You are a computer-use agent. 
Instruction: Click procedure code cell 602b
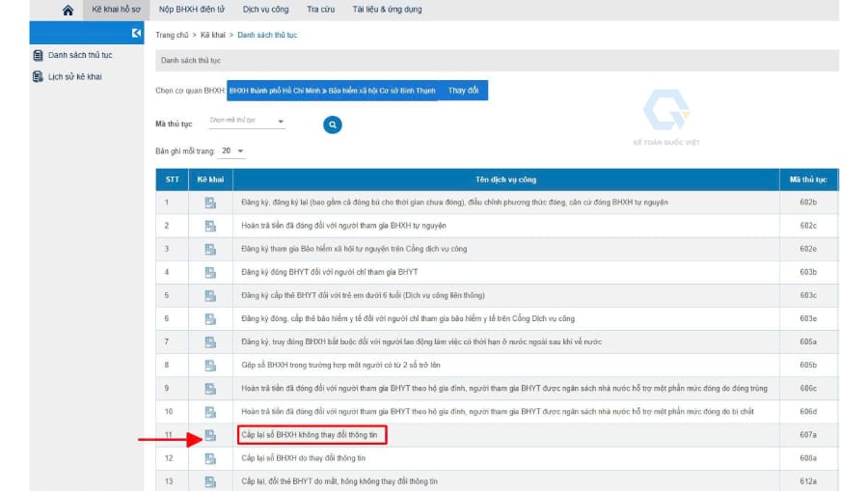pos(808,203)
